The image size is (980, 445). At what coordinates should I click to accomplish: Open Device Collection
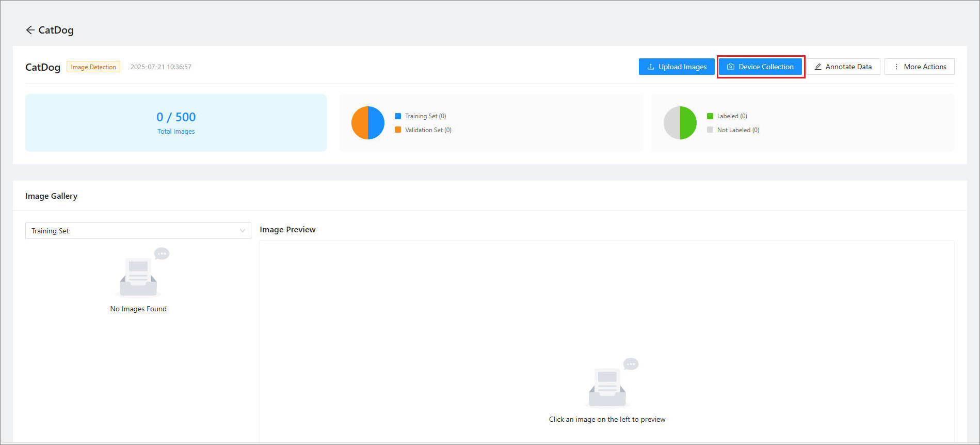760,67
